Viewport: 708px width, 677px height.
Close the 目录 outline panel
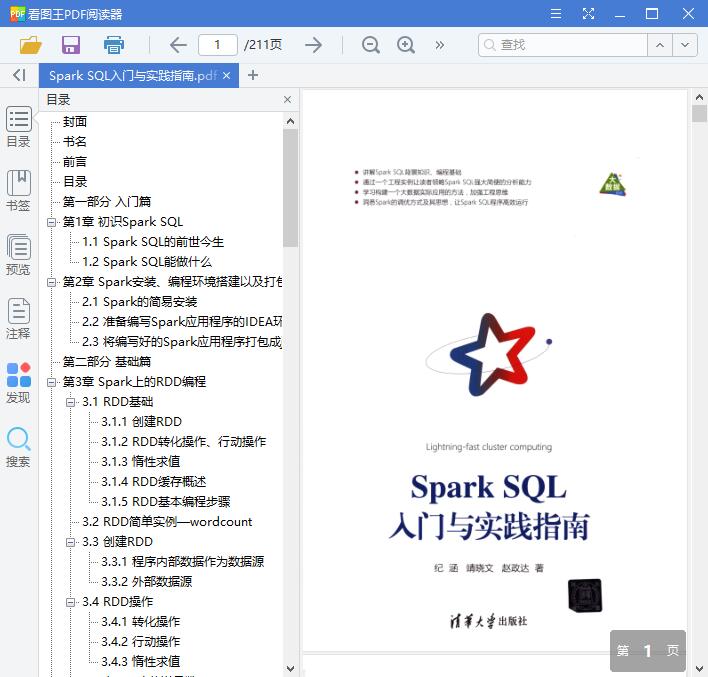[287, 99]
